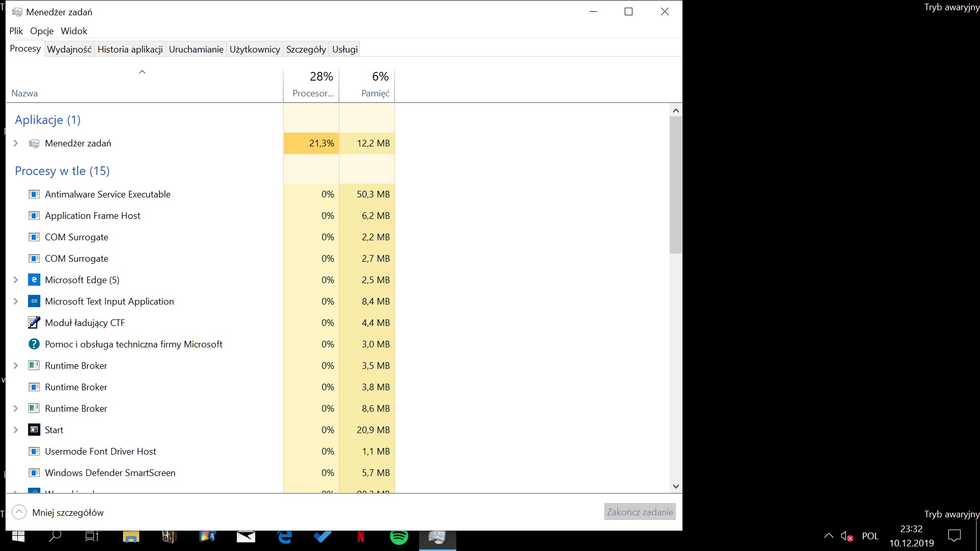Image resolution: width=980 pixels, height=551 pixels.
Task: Expand the Microsoft Edge (5) process group
Action: click(x=16, y=280)
